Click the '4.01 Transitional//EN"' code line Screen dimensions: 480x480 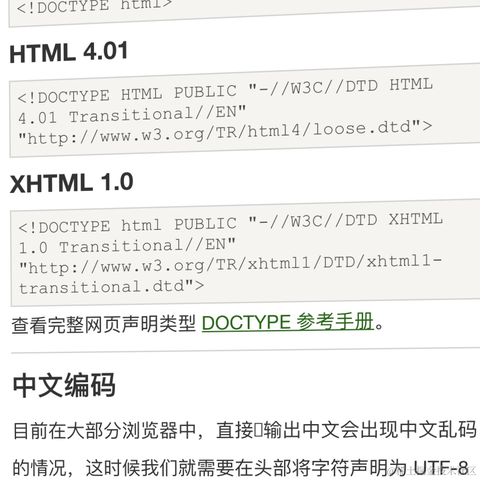132,115
